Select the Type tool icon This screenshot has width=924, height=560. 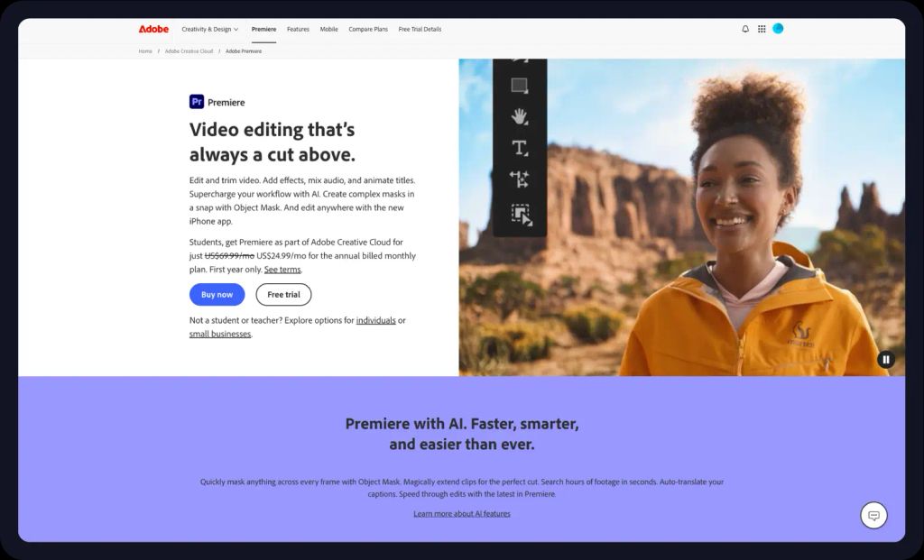(x=519, y=147)
